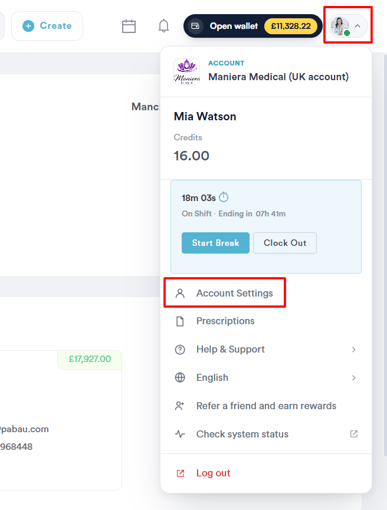387x510 pixels.
Task: Click the Clock Out button
Action: (285, 243)
